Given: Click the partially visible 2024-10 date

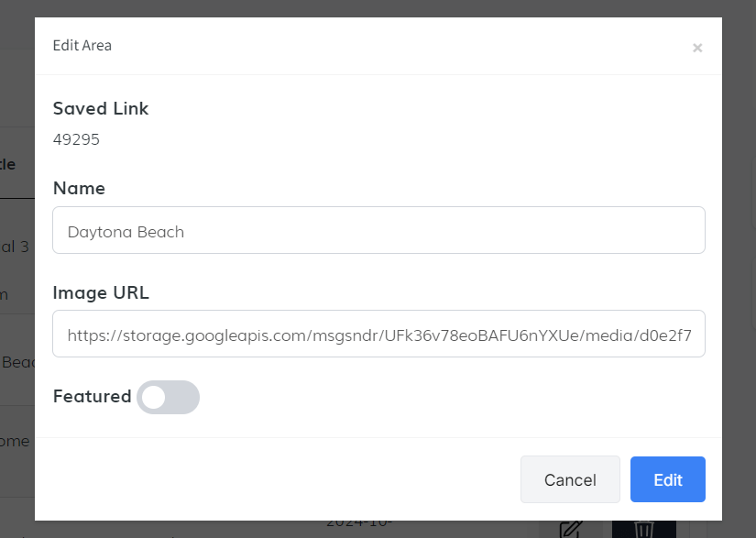Looking at the screenshot, I should pyautogui.click(x=359, y=524).
